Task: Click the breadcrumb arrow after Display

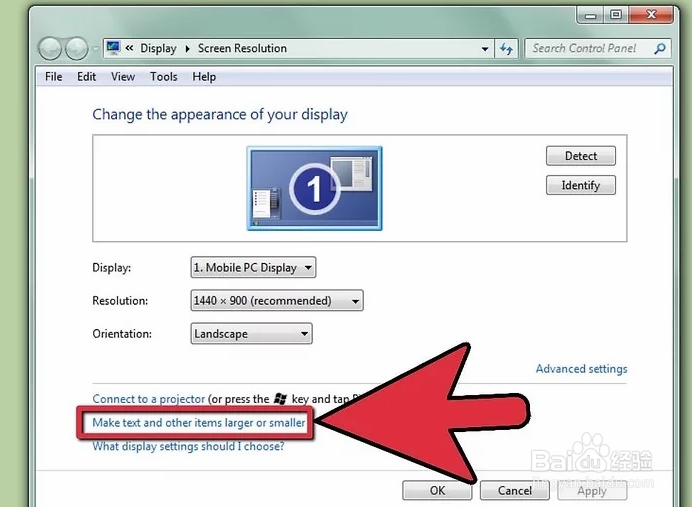Action: 188,49
